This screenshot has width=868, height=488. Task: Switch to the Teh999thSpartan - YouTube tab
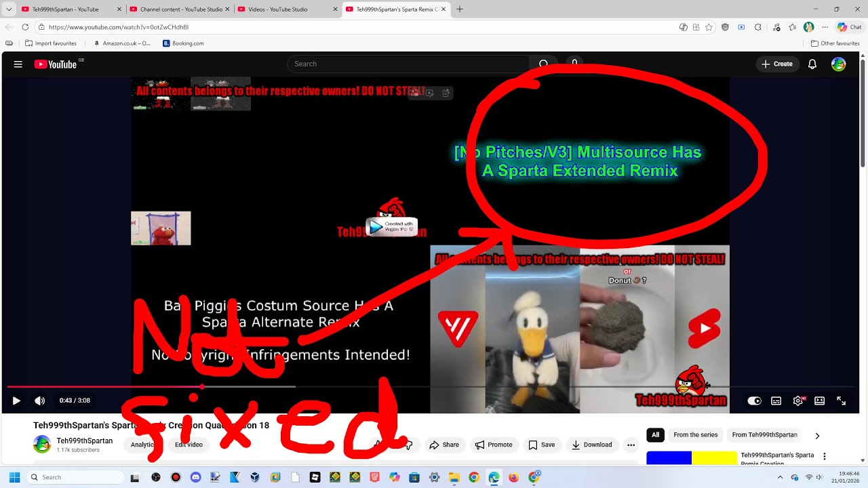point(72,9)
